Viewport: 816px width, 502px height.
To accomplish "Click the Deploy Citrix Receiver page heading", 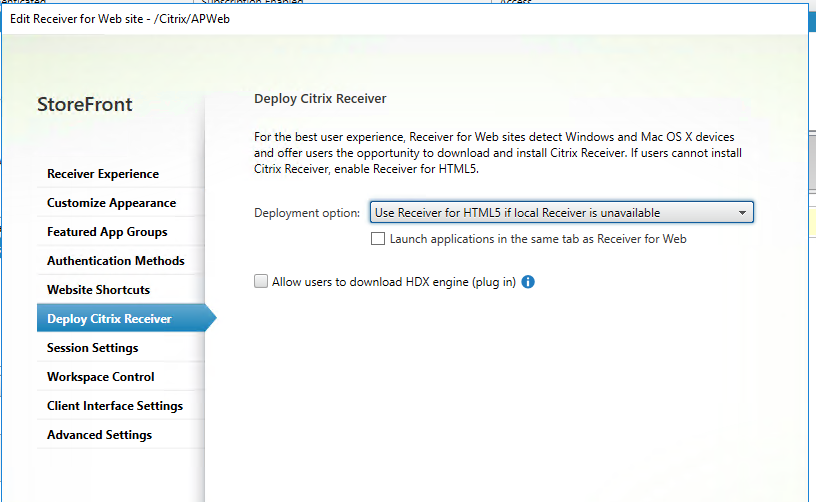I will click(x=320, y=99).
